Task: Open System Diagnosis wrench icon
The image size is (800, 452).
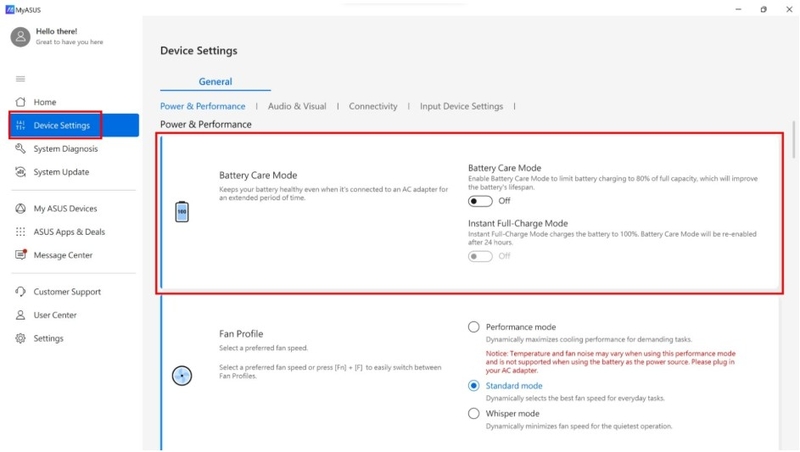Action: 20,148
